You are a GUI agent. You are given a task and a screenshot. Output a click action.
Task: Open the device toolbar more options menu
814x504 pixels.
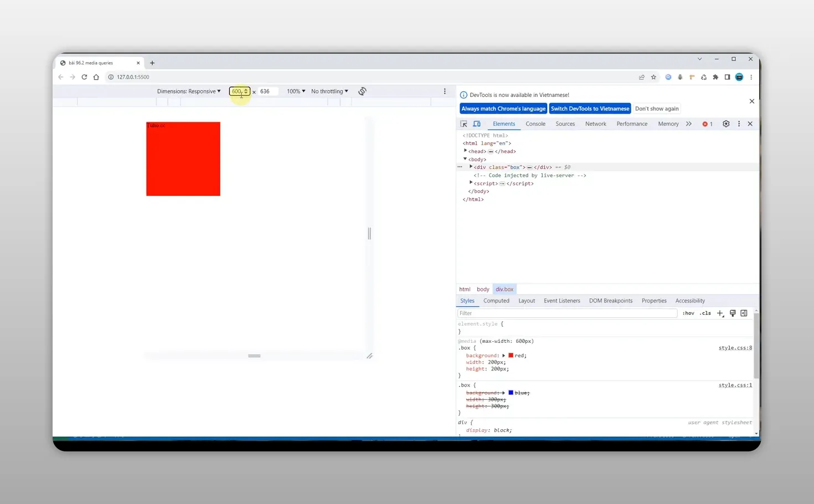(445, 91)
